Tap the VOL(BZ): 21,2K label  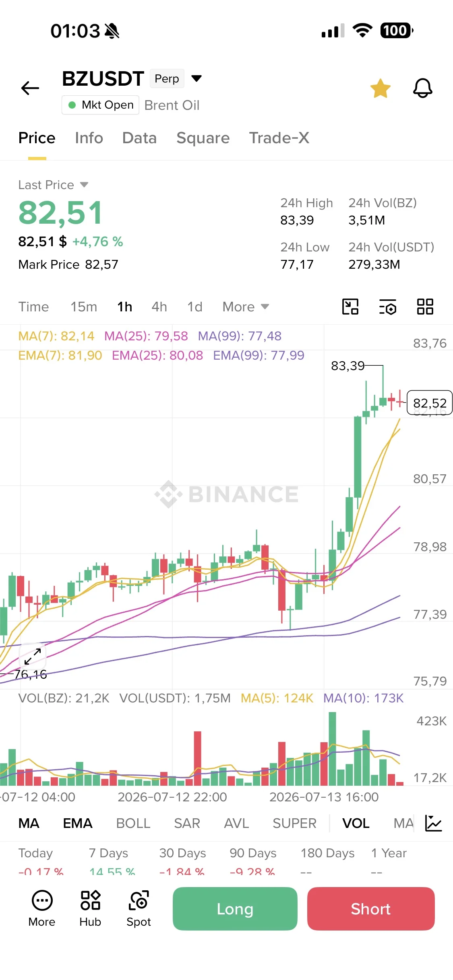coord(64,698)
